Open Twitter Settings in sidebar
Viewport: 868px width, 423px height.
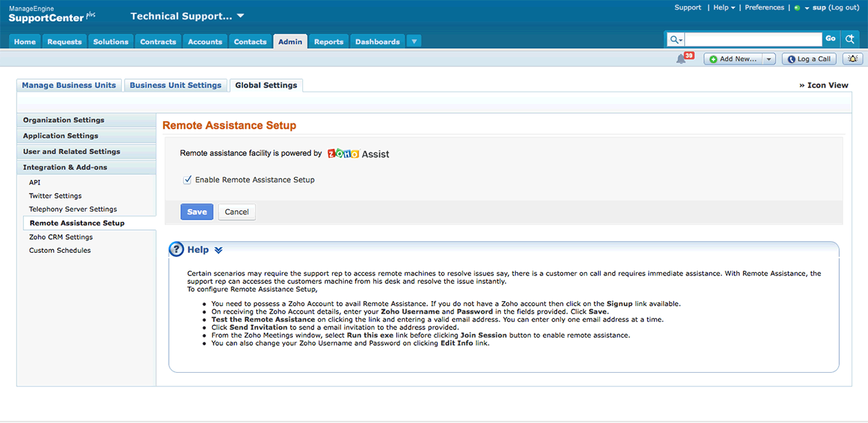pos(55,196)
